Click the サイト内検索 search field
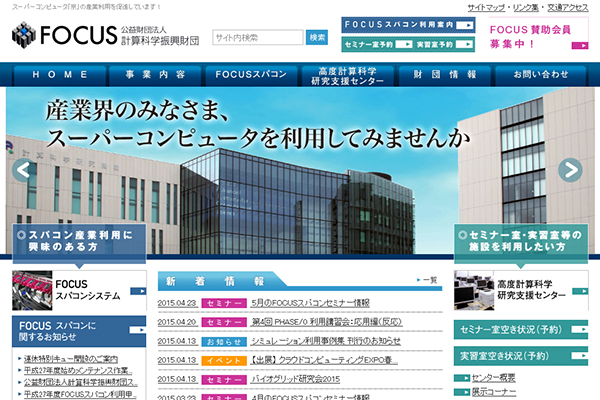600x400 pixels. pyautogui.click(x=258, y=38)
